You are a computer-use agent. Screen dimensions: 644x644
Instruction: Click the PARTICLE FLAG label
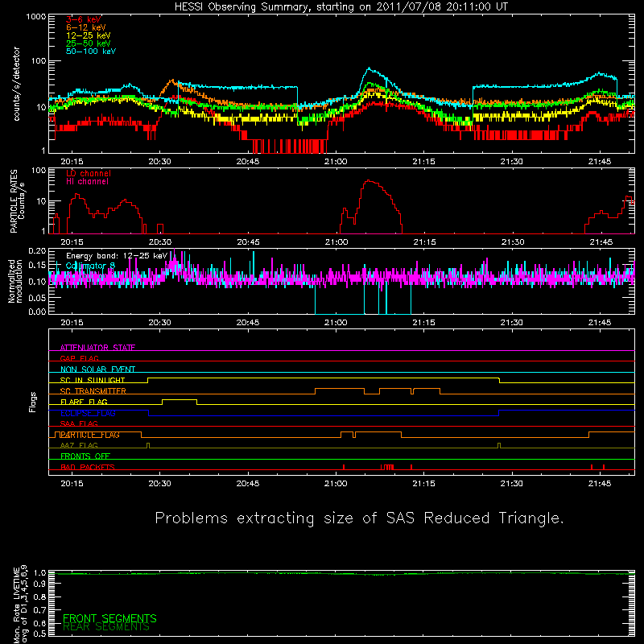(x=90, y=435)
